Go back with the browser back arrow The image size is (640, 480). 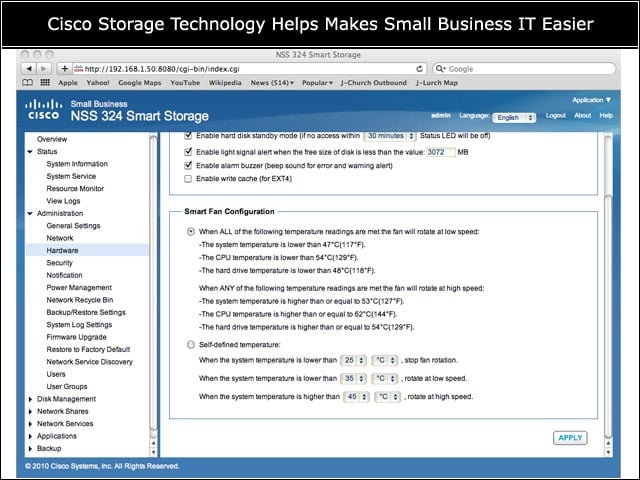[x=29, y=69]
